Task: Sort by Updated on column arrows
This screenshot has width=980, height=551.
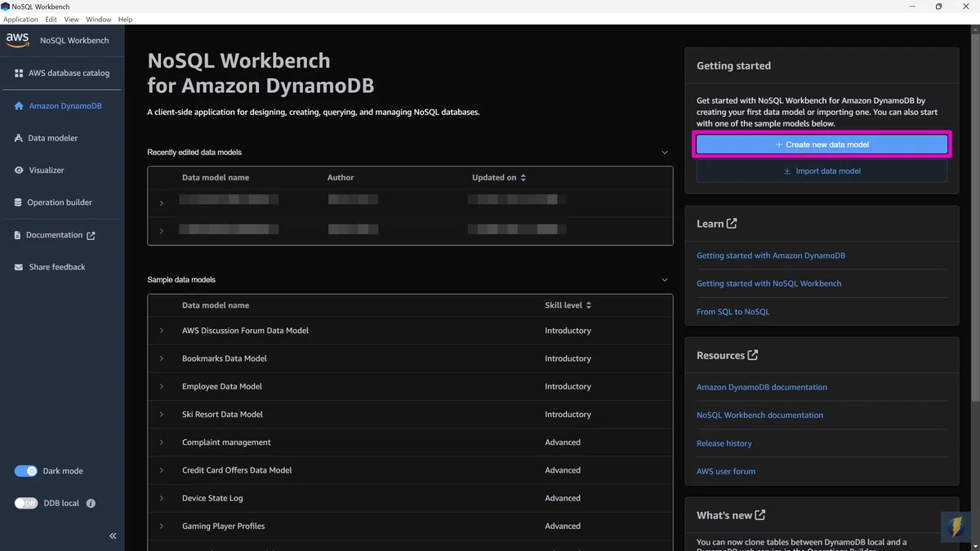Action: pyautogui.click(x=523, y=178)
